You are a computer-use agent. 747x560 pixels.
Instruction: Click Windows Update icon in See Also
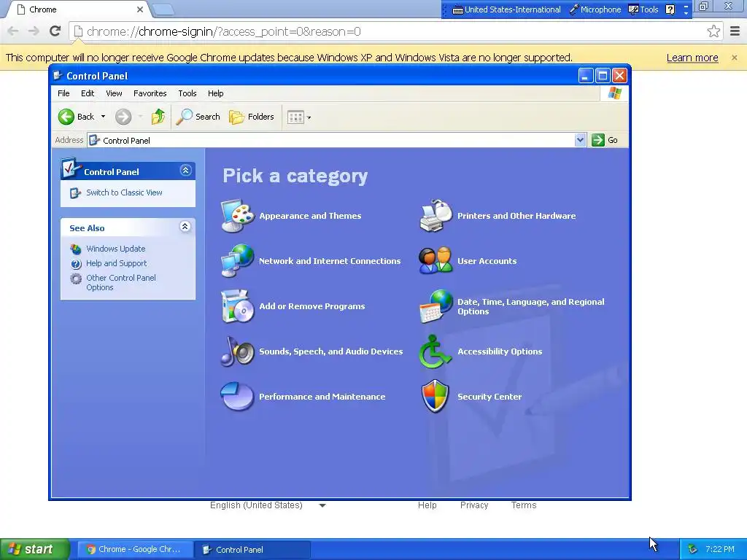(x=76, y=249)
